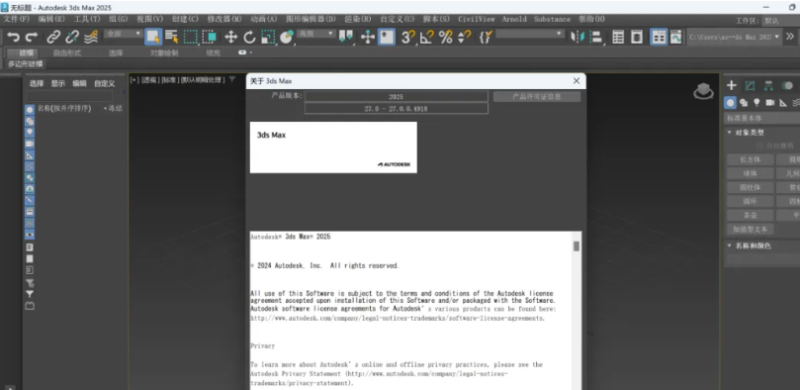This screenshot has width=800, height=390.
Task: Click the license text scrollbar in About dialog
Action: [x=576, y=247]
